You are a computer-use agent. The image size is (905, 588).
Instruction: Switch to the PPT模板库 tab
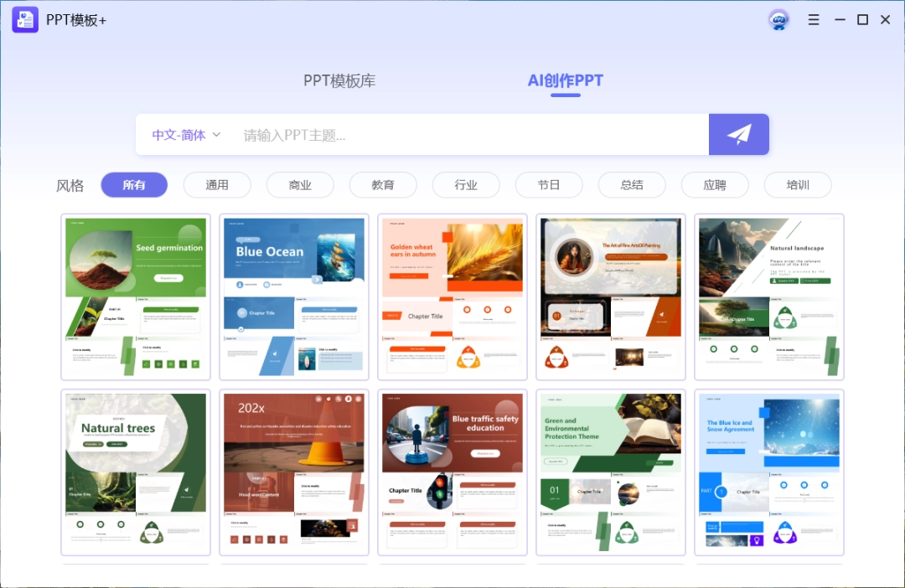[340, 80]
